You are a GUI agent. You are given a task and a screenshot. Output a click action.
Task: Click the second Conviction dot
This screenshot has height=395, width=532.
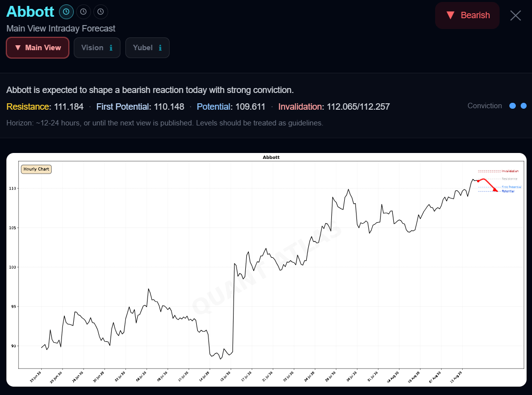524,106
